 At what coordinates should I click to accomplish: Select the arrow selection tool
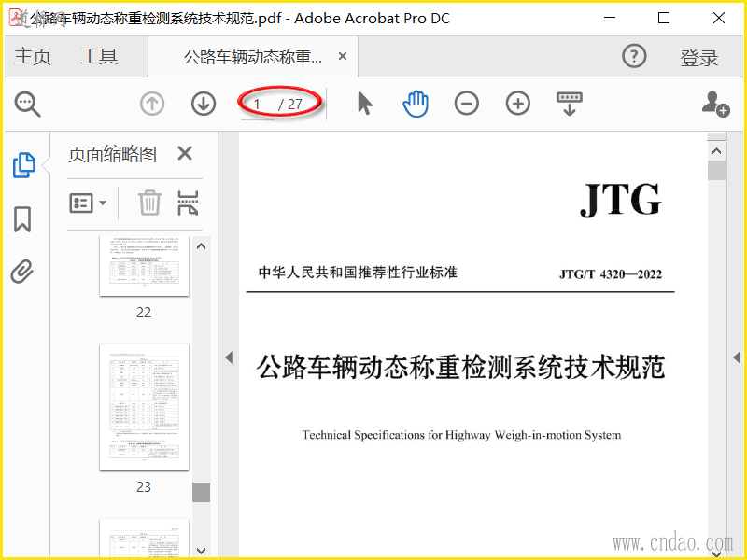(x=364, y=104)
